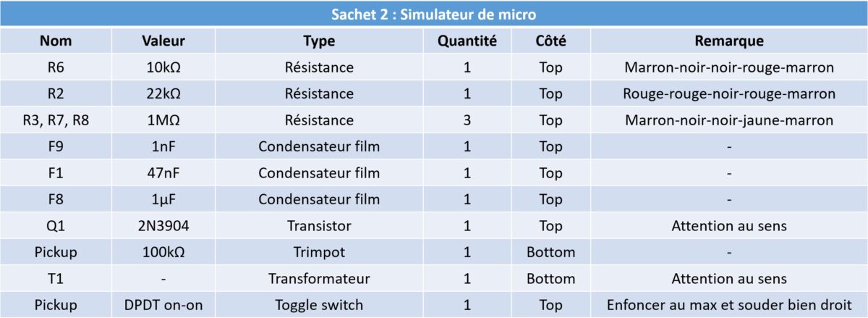Click the 'Sachet 2 : Simulateur de micro' title
This screenshot has height=318, width=868.
(x=433, y=14)
